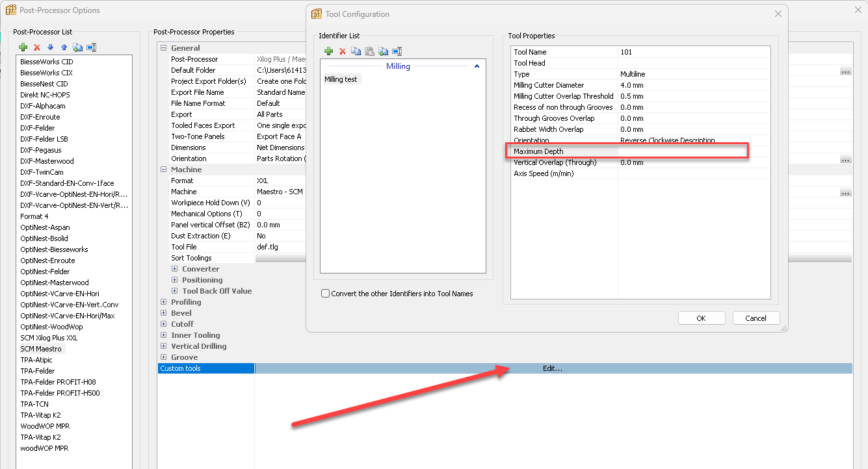Remove post-processor using red X icon
The image size is (868, 469).
pyautogui.click(x=36, y=47)
